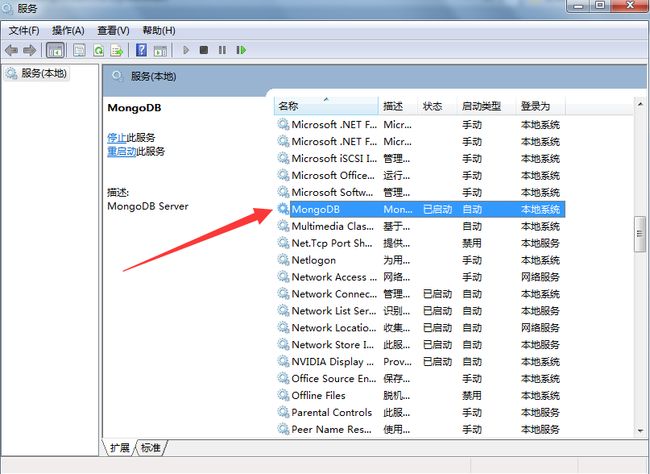Click the Start Service play icon
The height and width of the screenshot is (474, 650).
coord(186,50)
